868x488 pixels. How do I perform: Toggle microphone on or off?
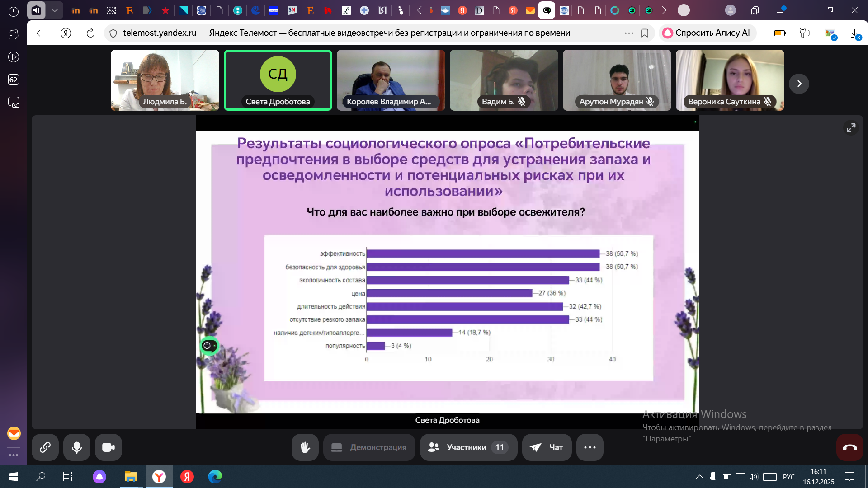77,447
